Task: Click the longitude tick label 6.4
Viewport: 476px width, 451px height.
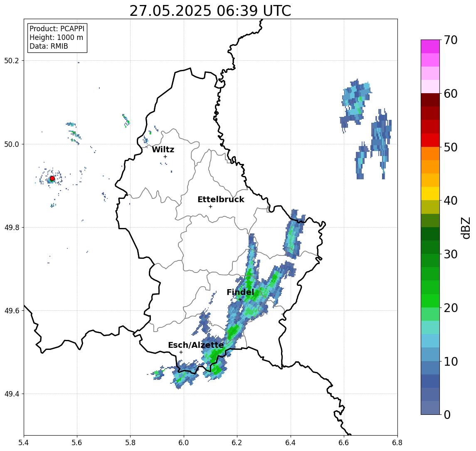Action: tap(291, 443)
